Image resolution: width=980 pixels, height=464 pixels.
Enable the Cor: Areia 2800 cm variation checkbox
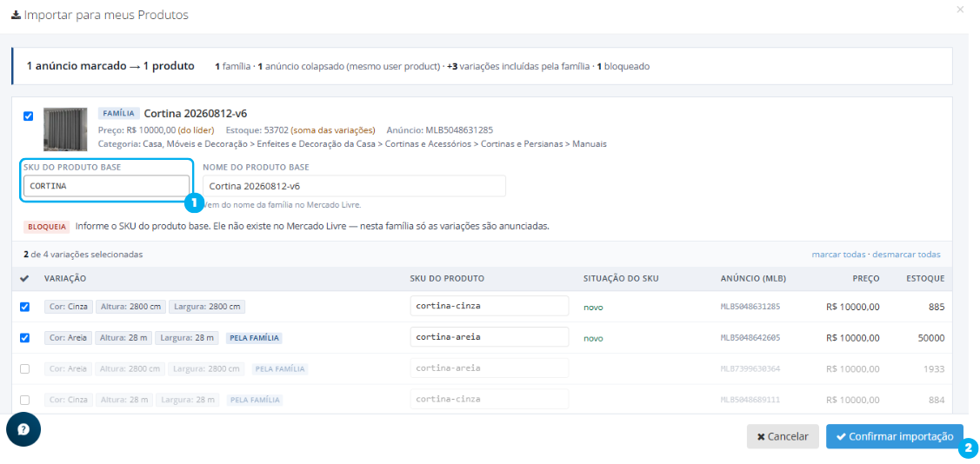(x=25, y=368)
